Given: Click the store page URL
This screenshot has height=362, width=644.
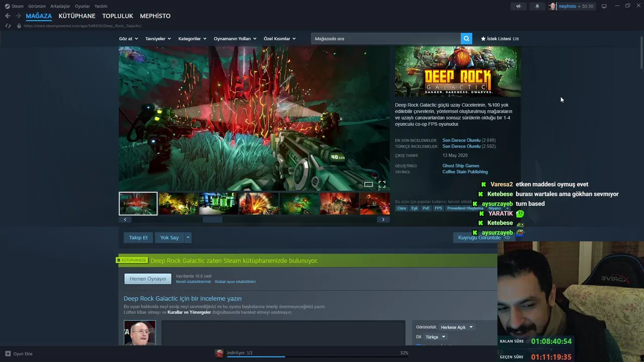Looking at the screenshot, I should click(x=83, y=26).
